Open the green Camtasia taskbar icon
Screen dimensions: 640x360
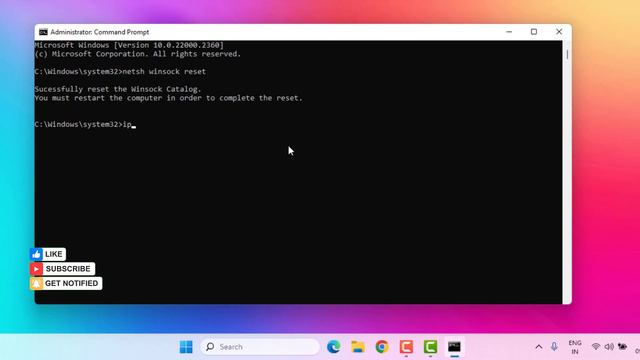click(x=430, y=347)
